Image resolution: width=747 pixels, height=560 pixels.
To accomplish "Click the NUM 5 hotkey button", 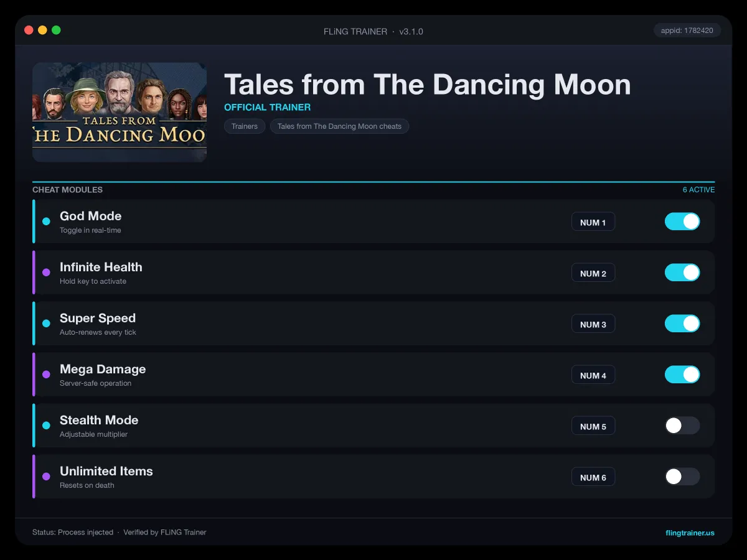I will click(593, 426).
